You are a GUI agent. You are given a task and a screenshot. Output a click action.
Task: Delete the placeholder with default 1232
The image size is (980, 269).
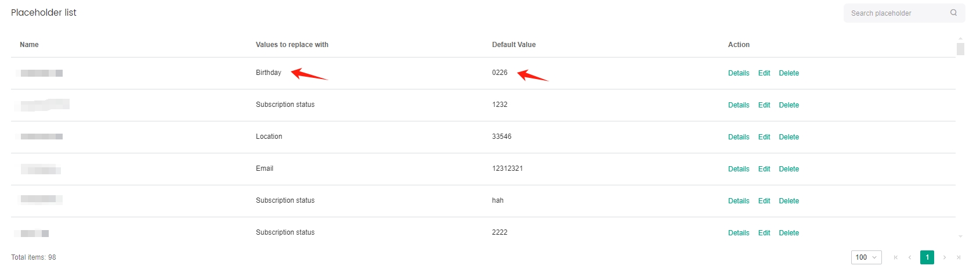click(789, 105)
